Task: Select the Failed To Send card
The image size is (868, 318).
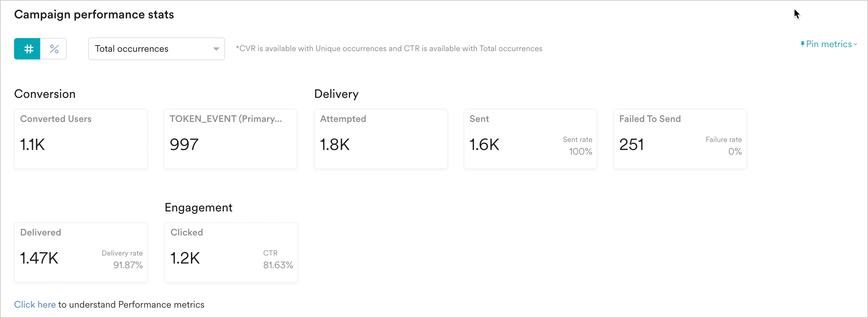Action: pyautogui.click(x=680, y=139)
